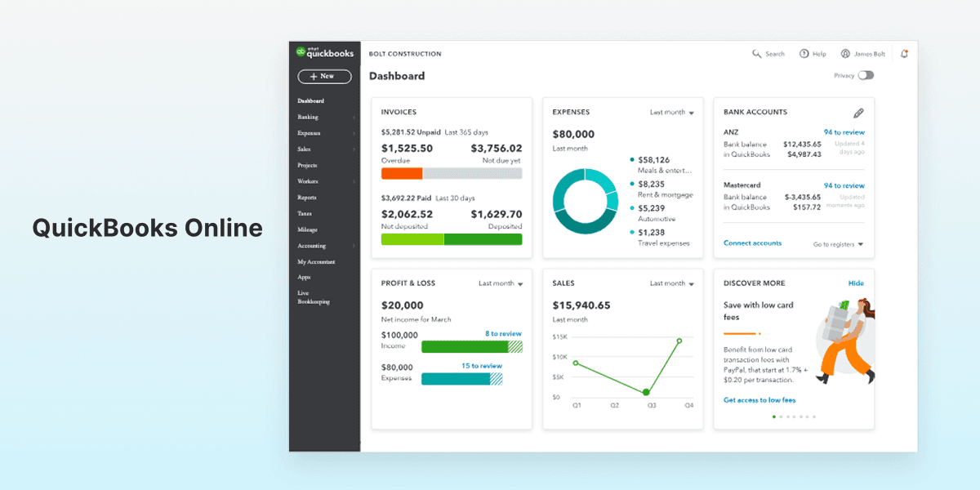Click the notification bell icon

904,53
